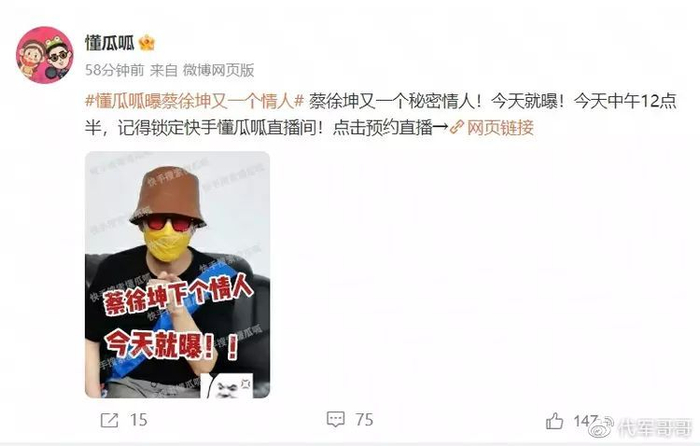Open the 网页链接 livestream reservation link
The image size is (700, 446).
point(500,128)
